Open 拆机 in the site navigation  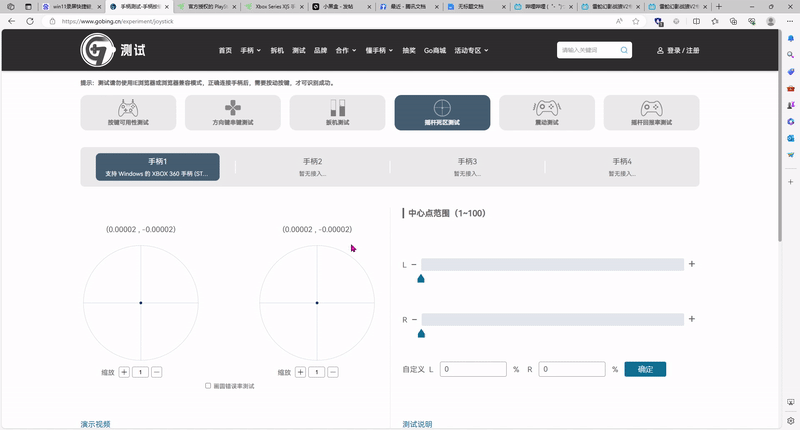(x=277, y=50)
